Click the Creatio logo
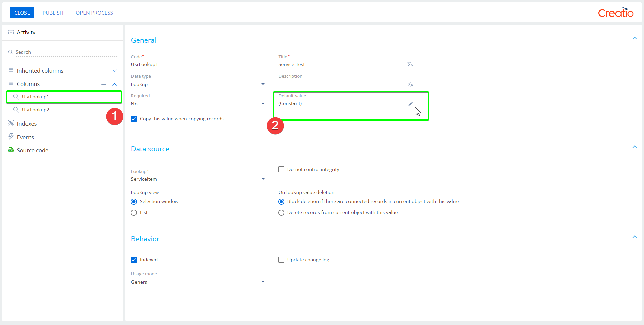This screenshot has width=644, height=325. [616, 12]
